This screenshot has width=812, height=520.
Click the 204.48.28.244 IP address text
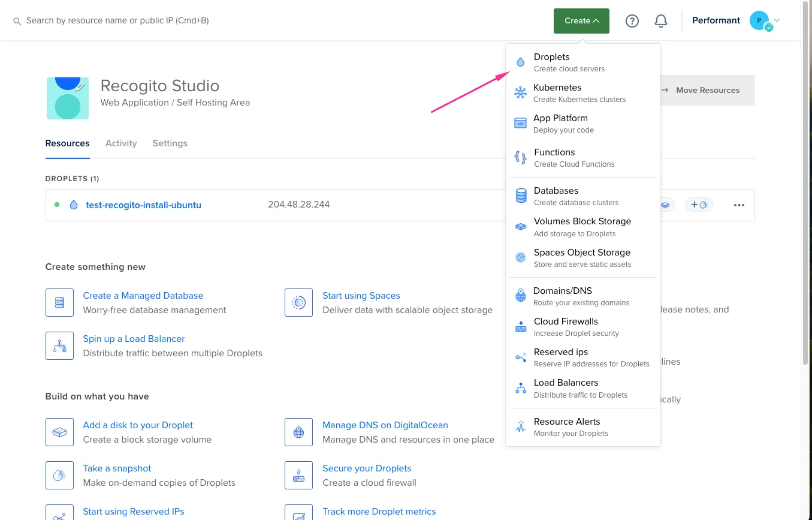click(298, 205)
